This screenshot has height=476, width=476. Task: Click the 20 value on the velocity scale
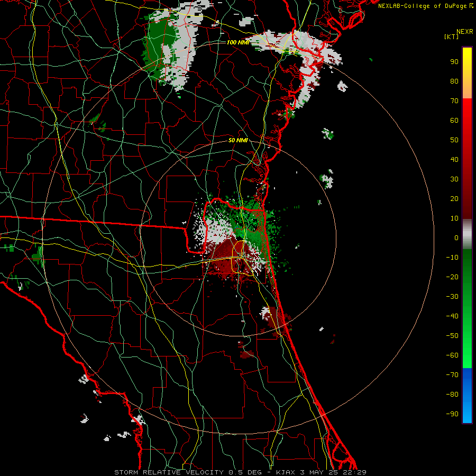coord(454,199)
